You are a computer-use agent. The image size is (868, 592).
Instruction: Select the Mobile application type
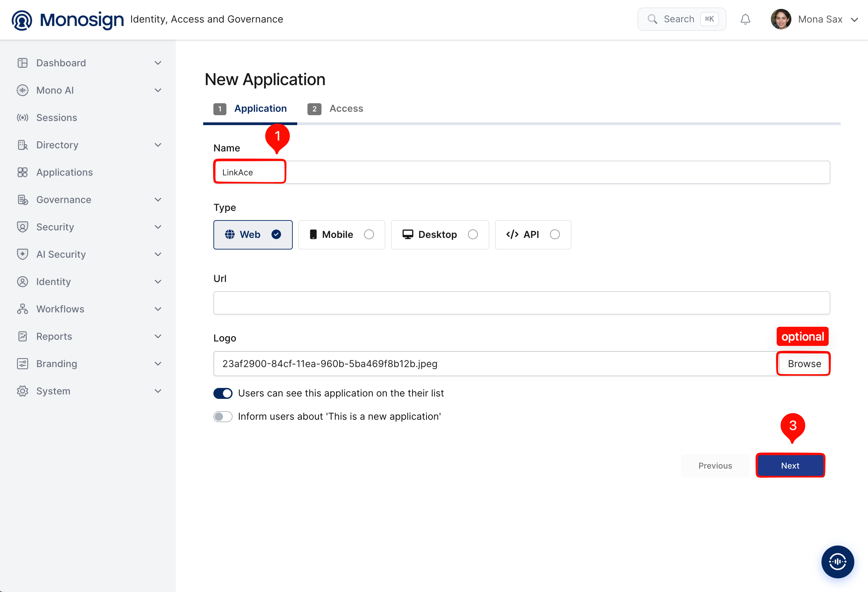341,234
